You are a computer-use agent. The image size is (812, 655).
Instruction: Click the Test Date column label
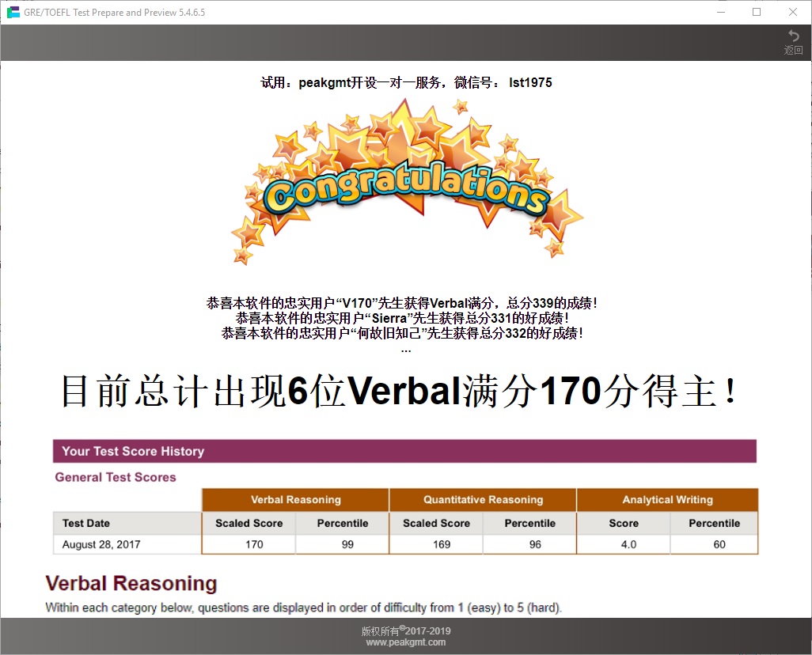(86, 523)
